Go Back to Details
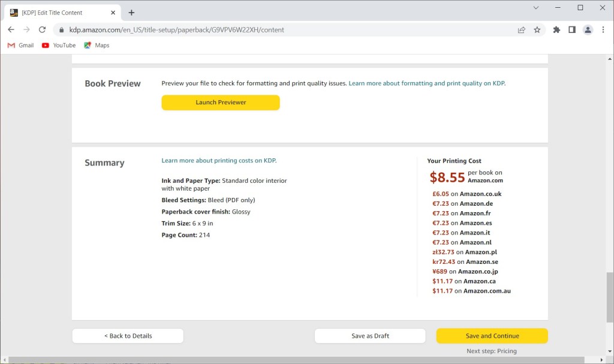The image size is (614, 364). 128,336
